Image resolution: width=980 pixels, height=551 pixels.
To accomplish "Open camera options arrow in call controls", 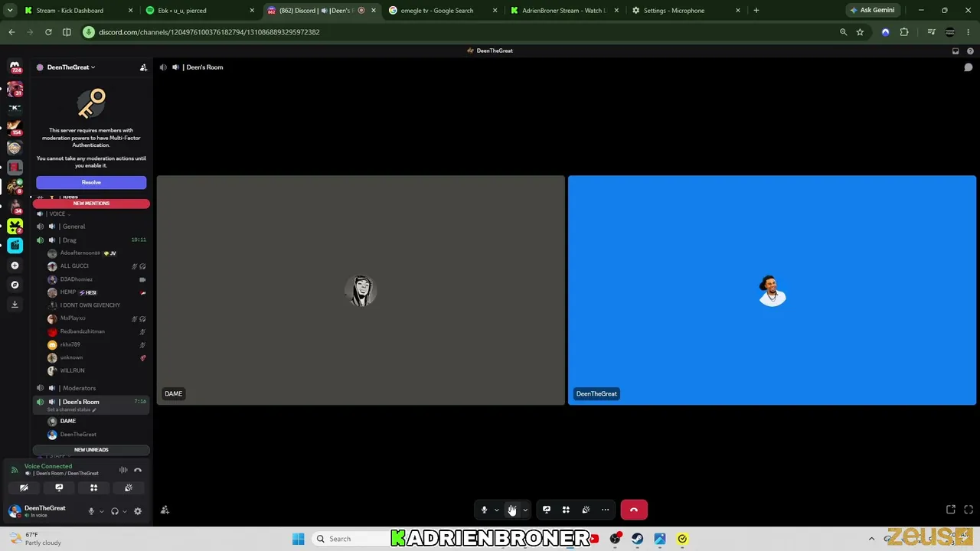I will [x=525, y=510].
